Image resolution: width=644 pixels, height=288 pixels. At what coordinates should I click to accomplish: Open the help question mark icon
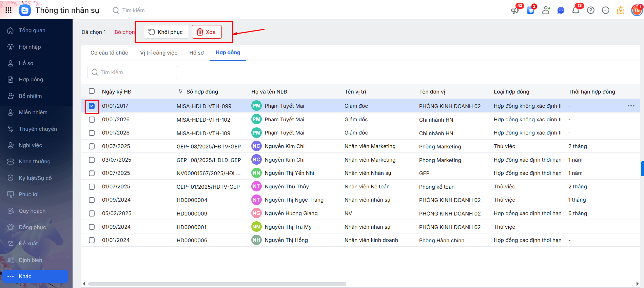[x=591, y=11]
